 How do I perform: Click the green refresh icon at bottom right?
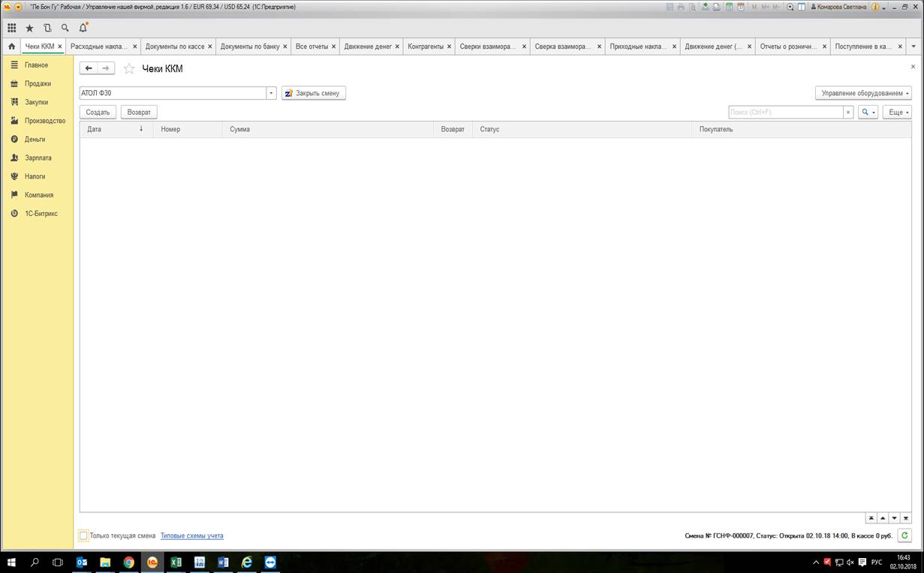tap(904, 535)
